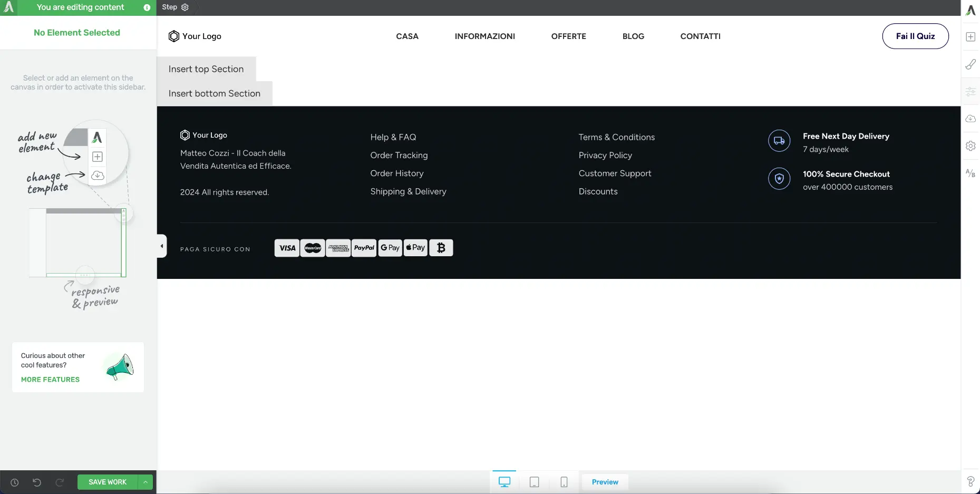Undo last change
The image size is (980, 494).
37,482
